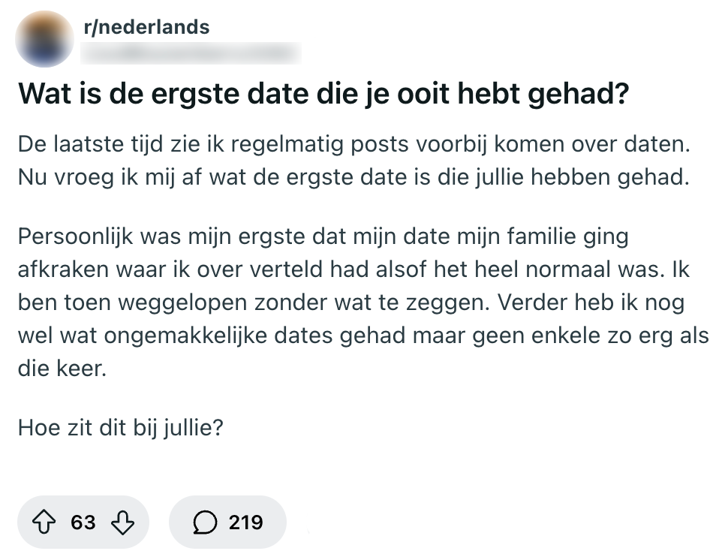Screen dimensions: 728x560
Task: Downvote this r/nederlands post
Action: tap(123, 522)
